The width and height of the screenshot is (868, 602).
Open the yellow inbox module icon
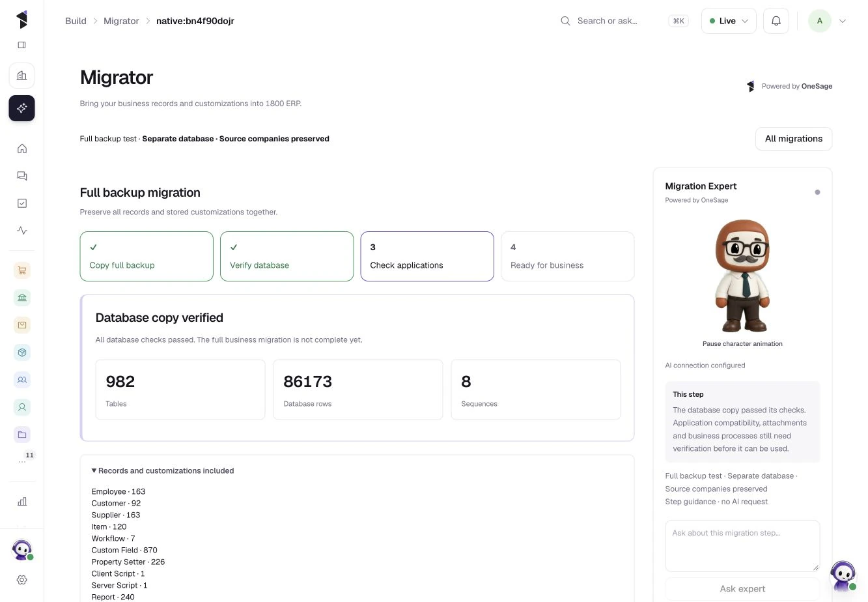pos(21,325)
